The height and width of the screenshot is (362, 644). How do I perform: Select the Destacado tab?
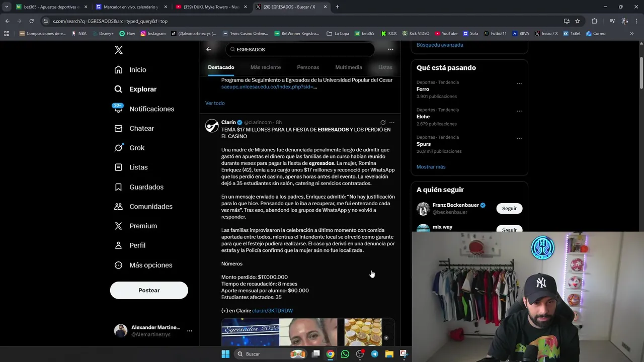pos(221,67)
